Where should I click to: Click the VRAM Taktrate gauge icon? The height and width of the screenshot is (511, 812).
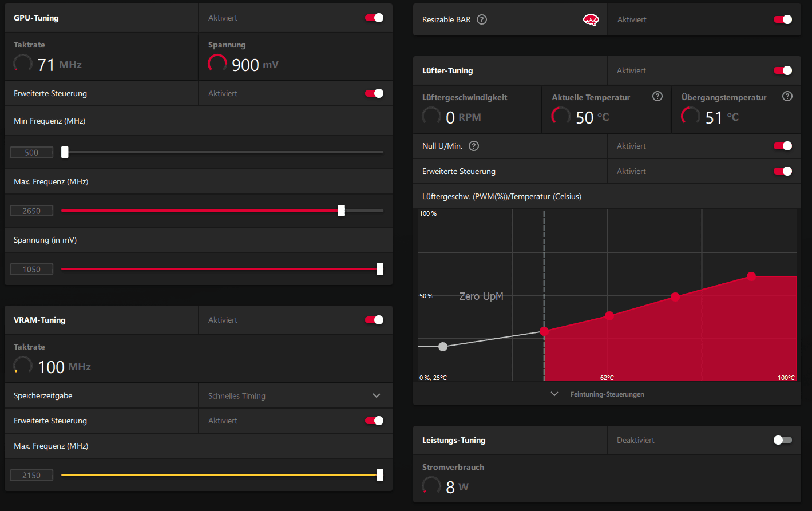23,366
